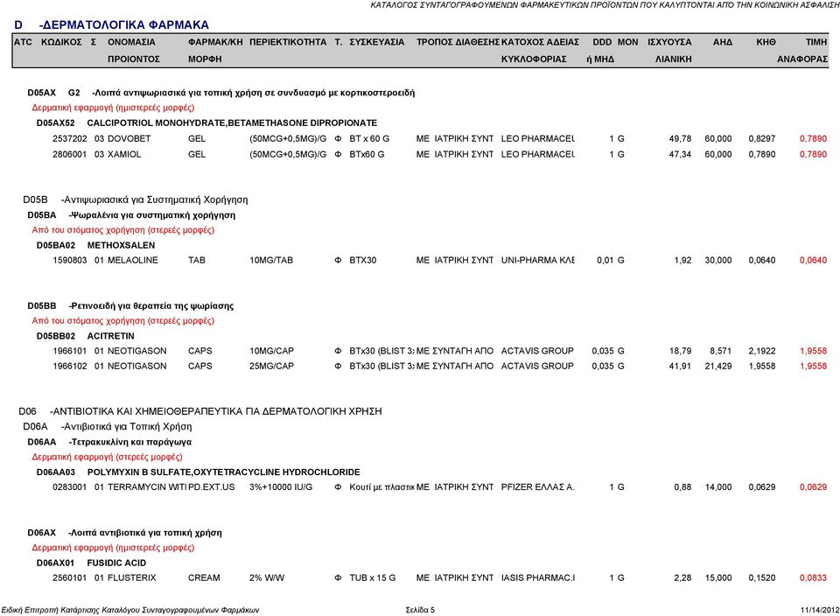The image size is (840, 616).
Task: Select the FLUSTERIX product name
Action: (x=132, y=578)
